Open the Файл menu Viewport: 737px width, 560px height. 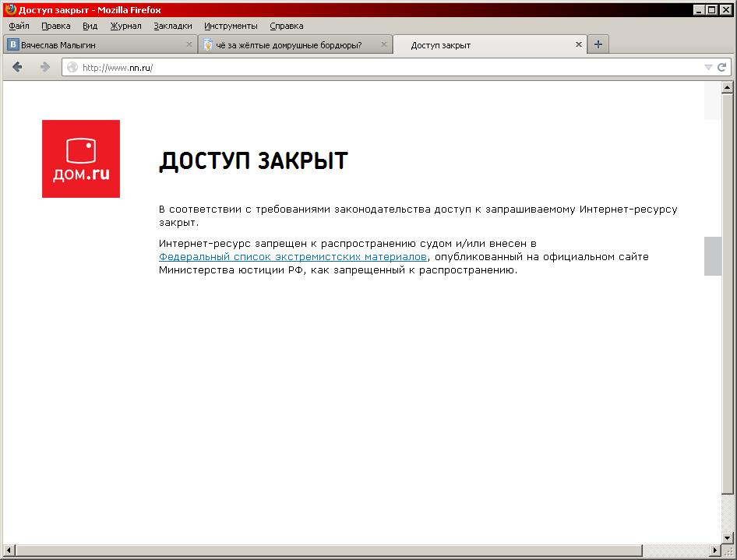[x=19, y=26]
